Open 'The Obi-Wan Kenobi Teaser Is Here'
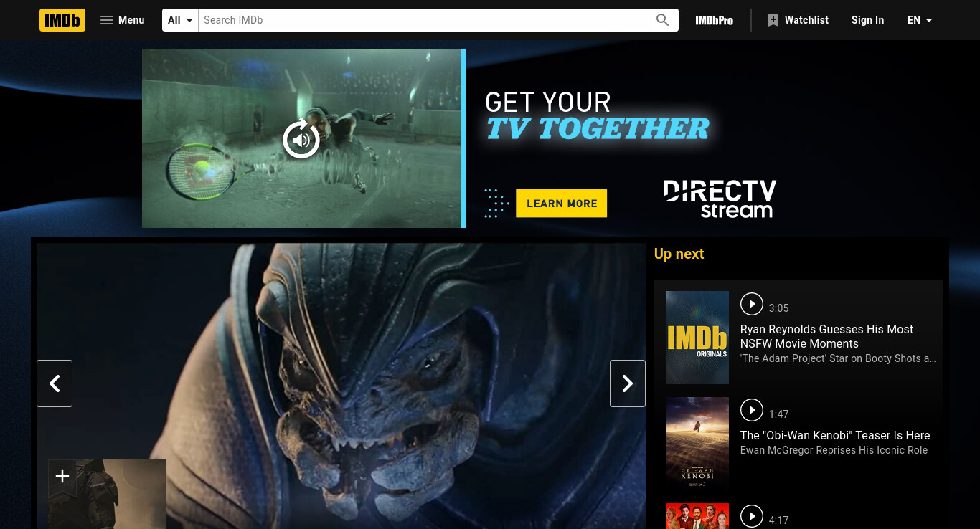980x529 pixels. pyautogui.click(x=835, y=435)
